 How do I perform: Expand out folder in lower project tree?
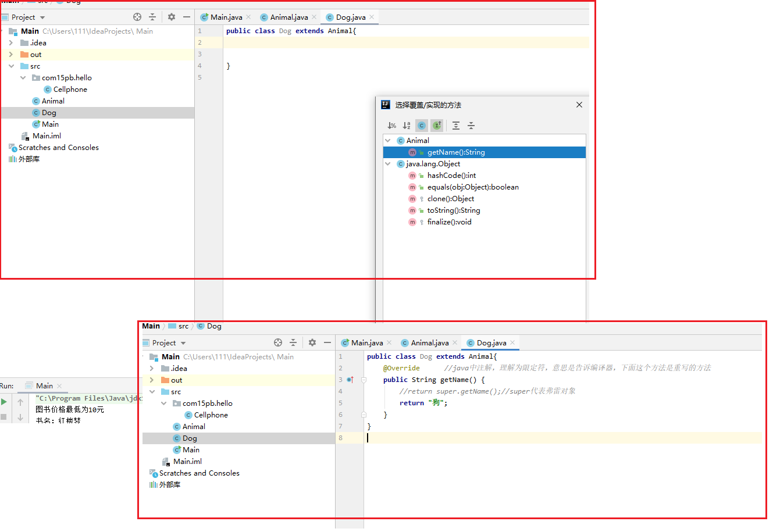[152, 380]
